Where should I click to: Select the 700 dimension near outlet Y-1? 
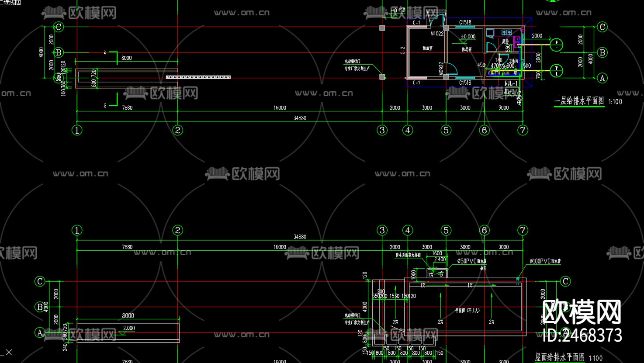click(538, 75)
